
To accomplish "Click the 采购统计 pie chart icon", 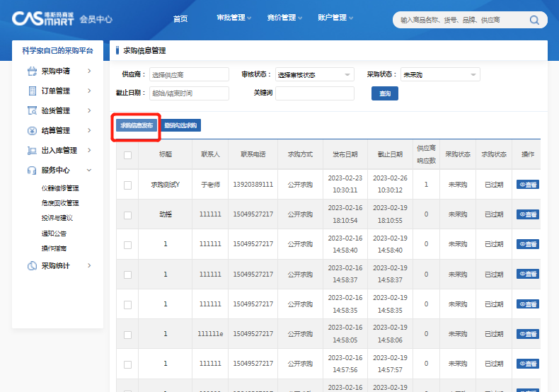I will tap(32, 265).
